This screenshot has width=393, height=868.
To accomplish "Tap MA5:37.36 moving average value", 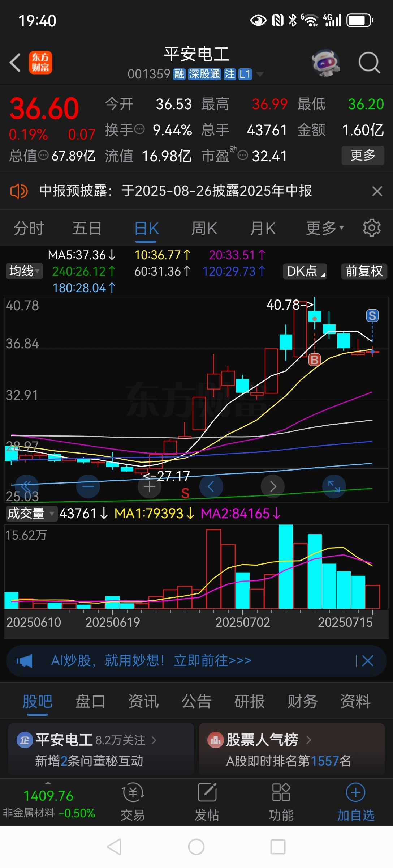I will tap(82, 255).
